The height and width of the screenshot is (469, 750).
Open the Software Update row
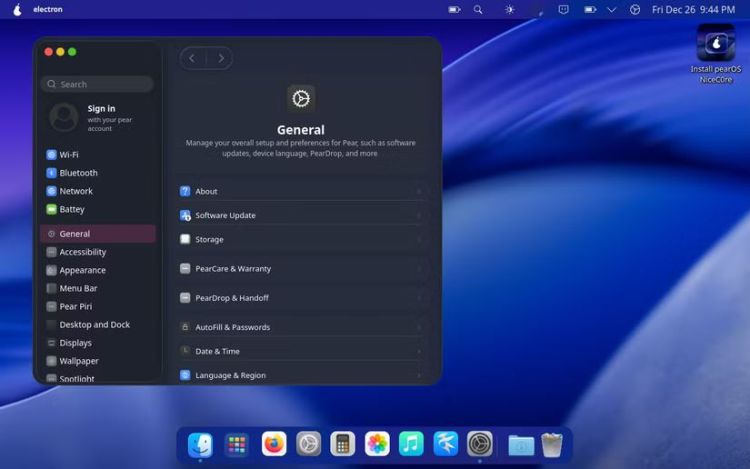point(300,215)
